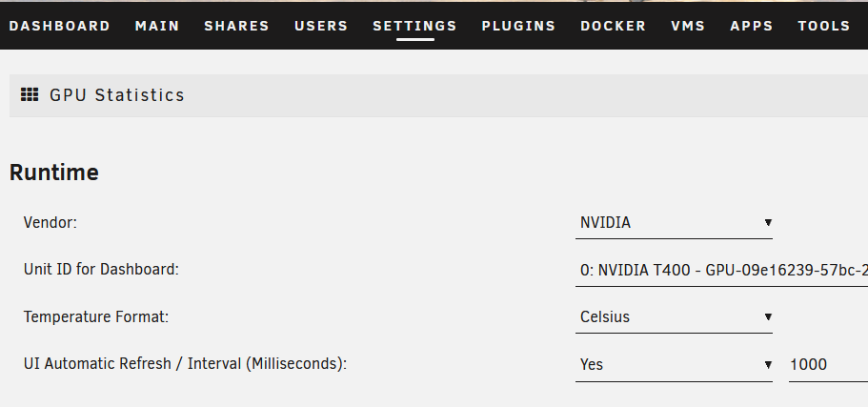
Task: Click the GPU Statistics heading text
Action: [x=117, y=95]
